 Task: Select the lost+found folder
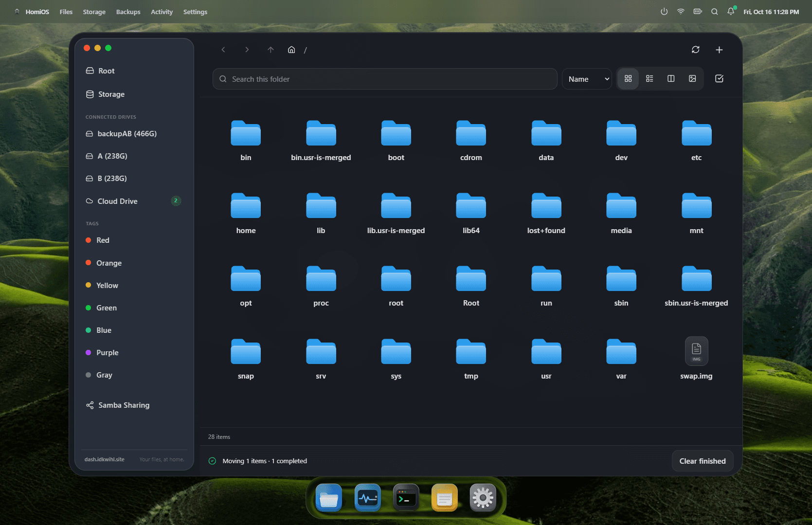tap(546, 213)
